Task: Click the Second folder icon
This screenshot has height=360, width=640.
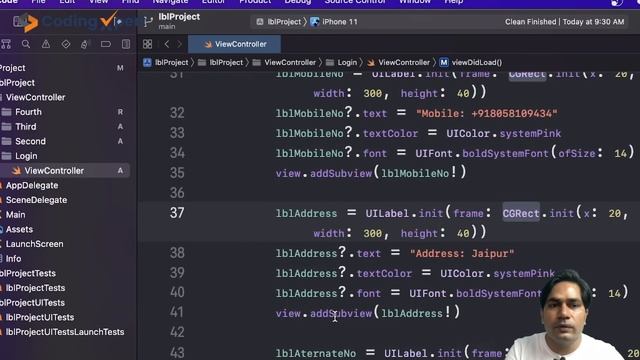Action: click(x=7, y=141)
